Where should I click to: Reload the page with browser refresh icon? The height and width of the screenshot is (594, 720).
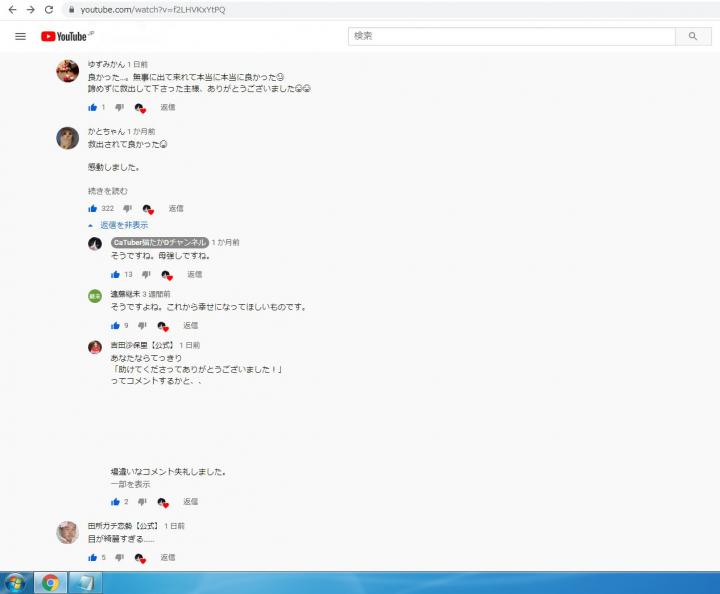48,9
